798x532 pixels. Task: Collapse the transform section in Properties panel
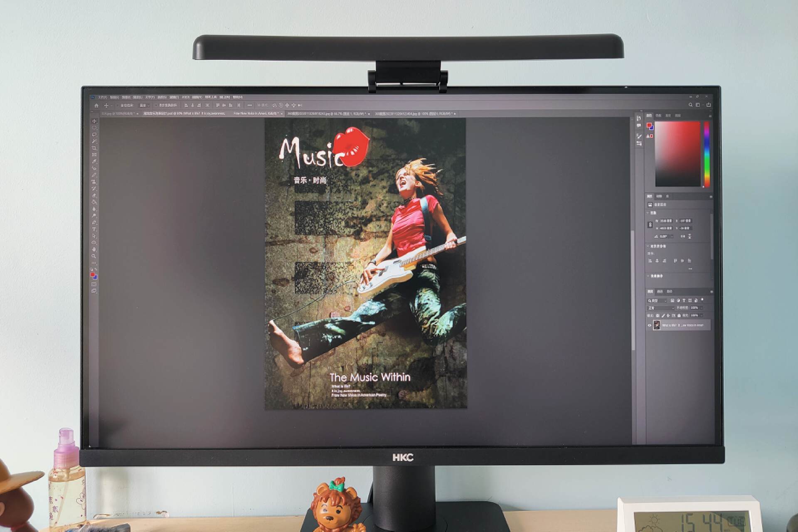(x=648, y=213)
